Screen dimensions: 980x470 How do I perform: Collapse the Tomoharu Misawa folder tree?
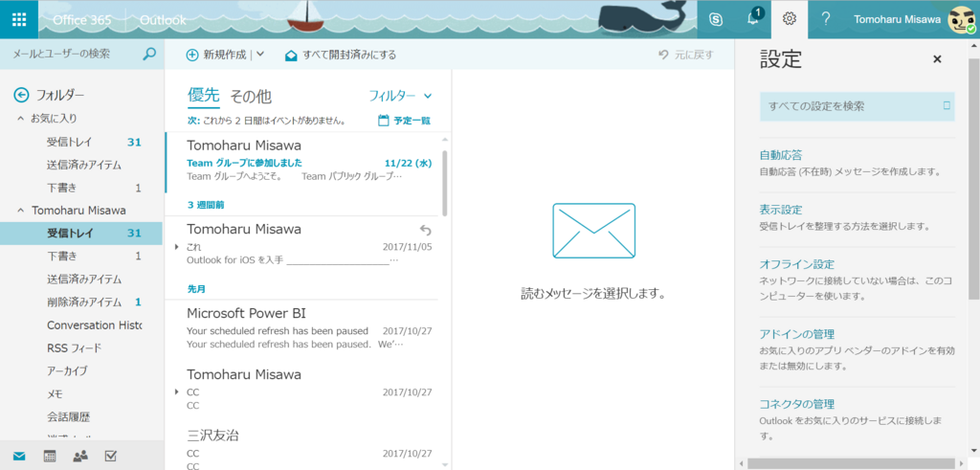click(20, 210)
